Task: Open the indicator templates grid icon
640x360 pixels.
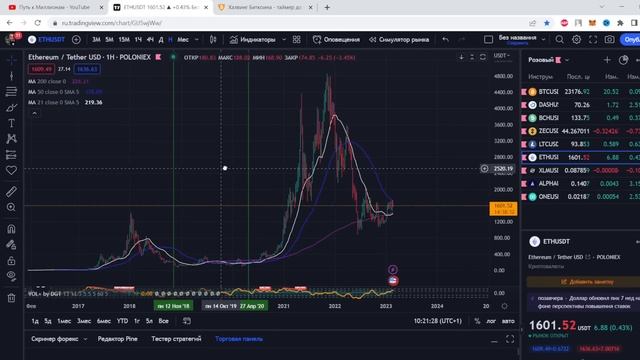Action: coord(297,40)
